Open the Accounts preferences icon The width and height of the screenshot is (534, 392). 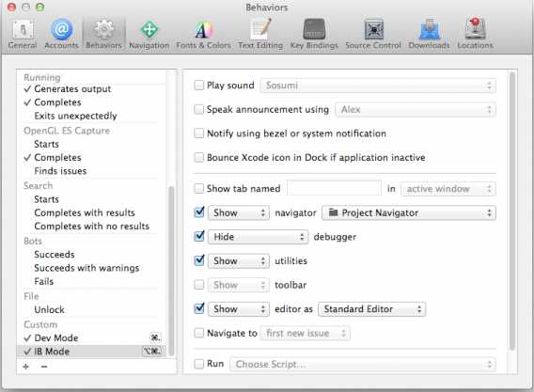[x=62, y=30]
